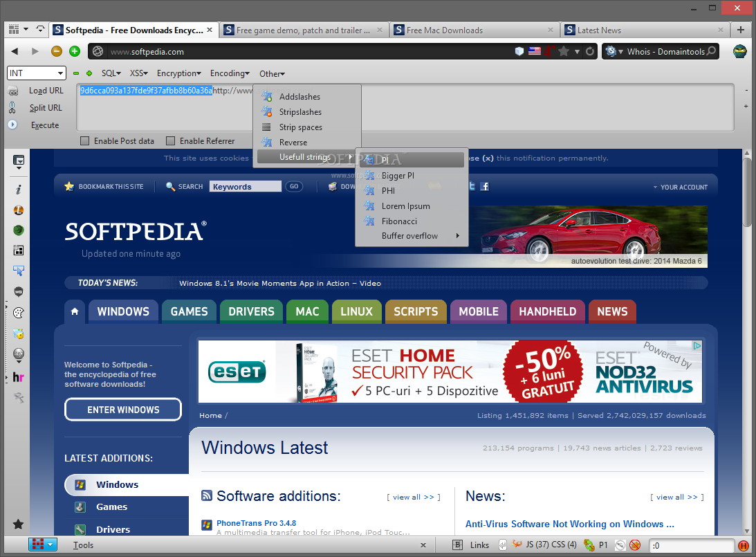Click the white cube icon in address bar
The image size is (756, 557).
point(519,51)
